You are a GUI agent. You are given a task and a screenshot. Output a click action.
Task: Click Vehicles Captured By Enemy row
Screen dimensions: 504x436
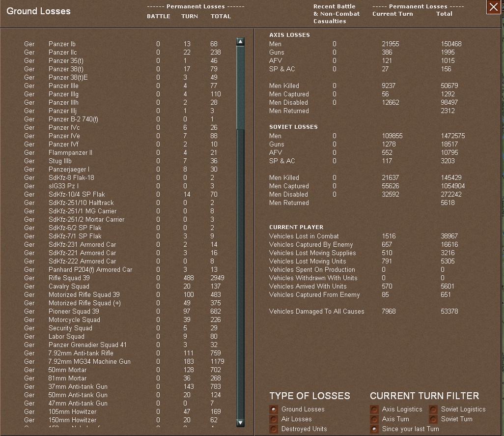[364, 245]
